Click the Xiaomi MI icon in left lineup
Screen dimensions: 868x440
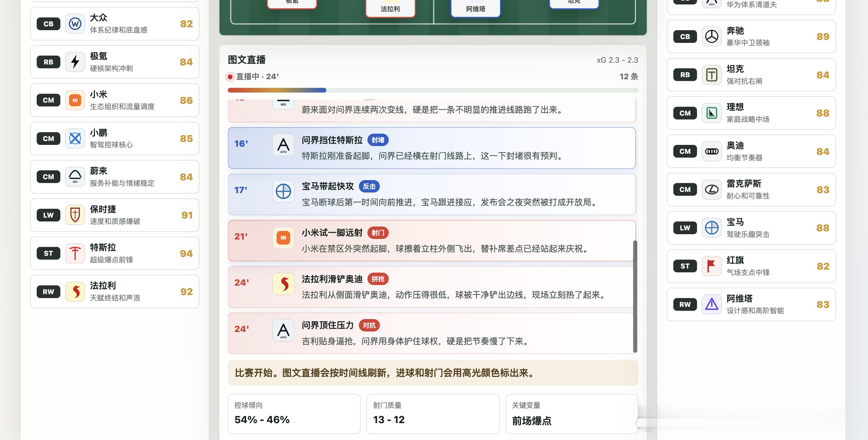[75, 100]
